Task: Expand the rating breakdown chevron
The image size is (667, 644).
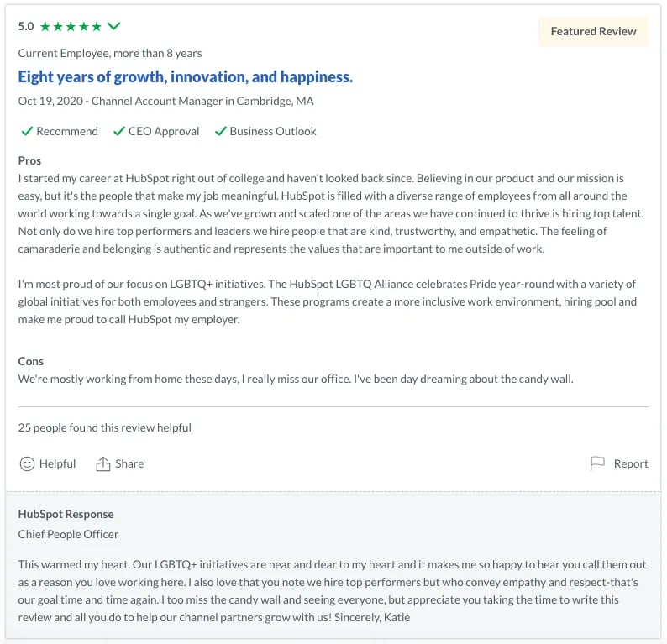Action: tap(114, 27)
